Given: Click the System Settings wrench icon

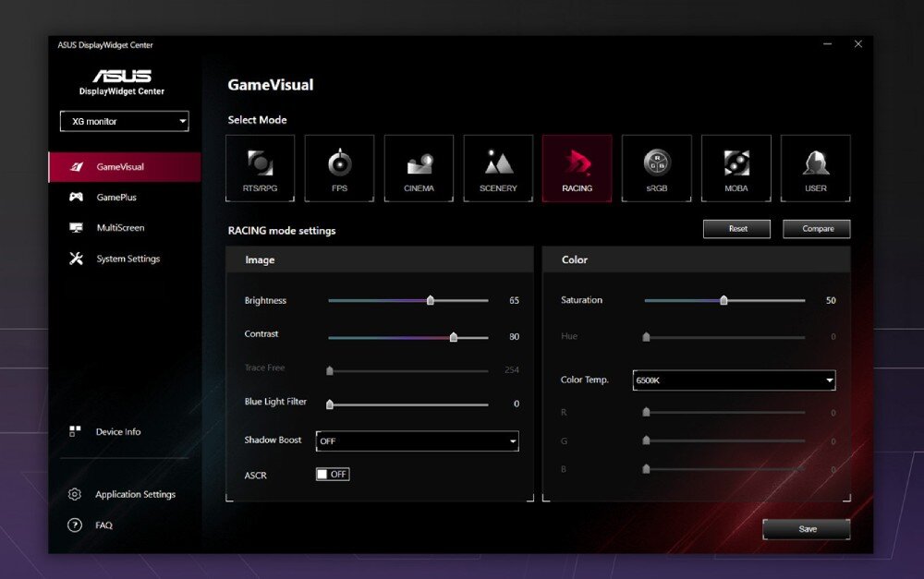Looking at the screenshot, I should pyautogui.click(x=76, y=259).
